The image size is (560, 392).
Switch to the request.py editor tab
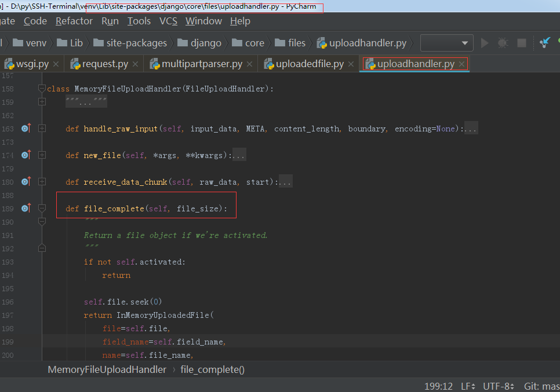[105, 64]
